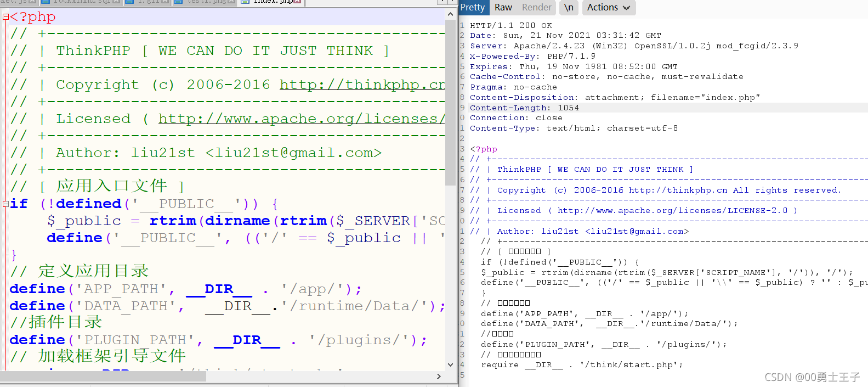Switch to the Render response view

coord(536,7)
